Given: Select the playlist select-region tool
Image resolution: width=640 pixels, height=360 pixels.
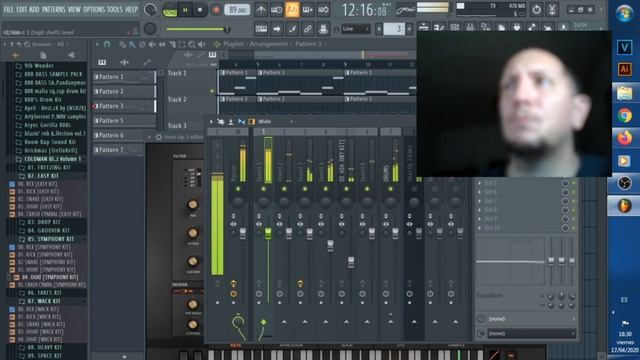Looking at the screenshot, I should point(182,44).
